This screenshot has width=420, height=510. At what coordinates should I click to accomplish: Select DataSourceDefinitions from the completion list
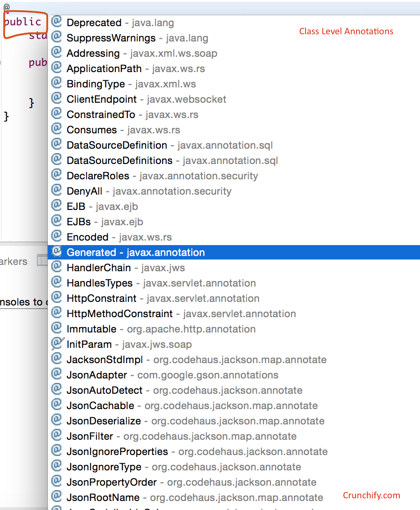click(x=172, y=160)
